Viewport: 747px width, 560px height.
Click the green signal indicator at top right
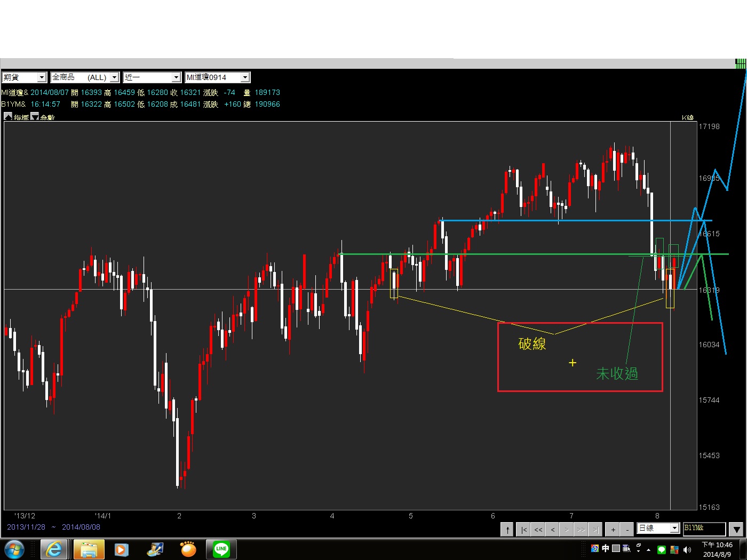coord(741,63)
